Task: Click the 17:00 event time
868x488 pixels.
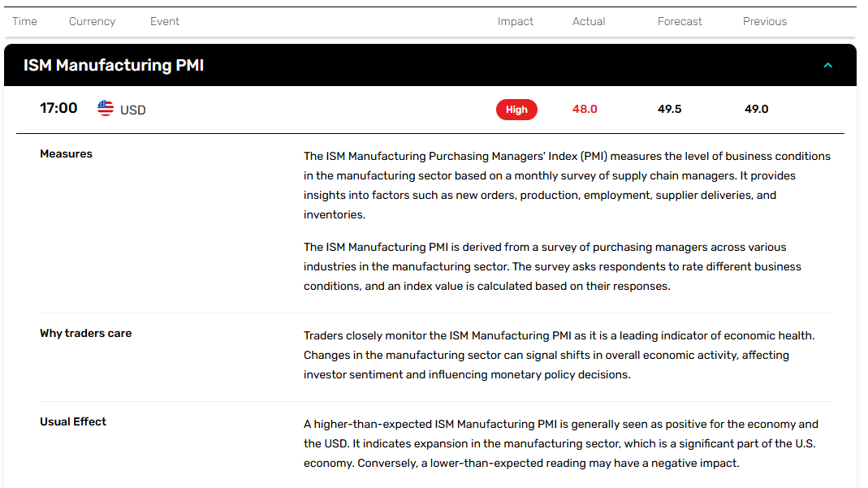Action: click(x=58, y=108)
